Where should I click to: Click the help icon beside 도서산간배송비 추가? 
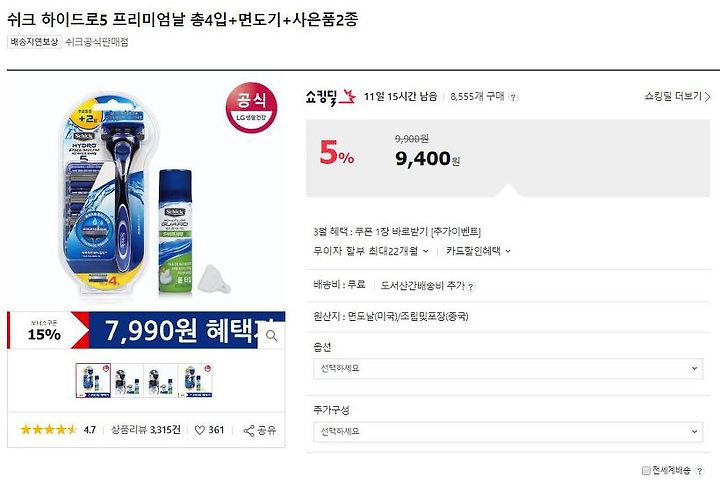point(471,287)
